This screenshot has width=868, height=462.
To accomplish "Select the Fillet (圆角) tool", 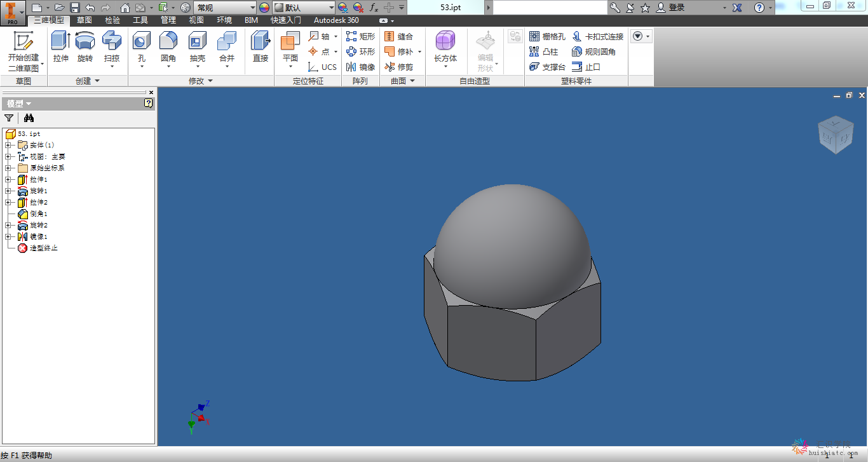I will (168, 50).
